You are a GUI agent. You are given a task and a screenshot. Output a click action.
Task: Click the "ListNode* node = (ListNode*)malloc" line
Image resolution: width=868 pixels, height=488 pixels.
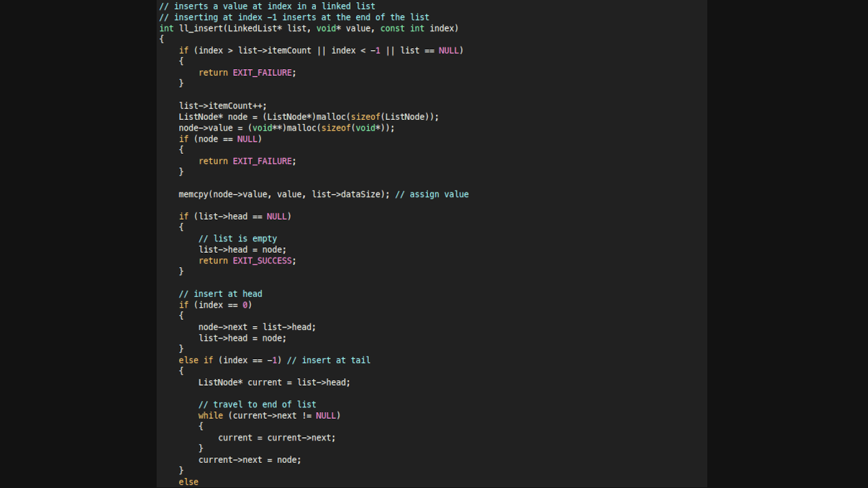309,117
